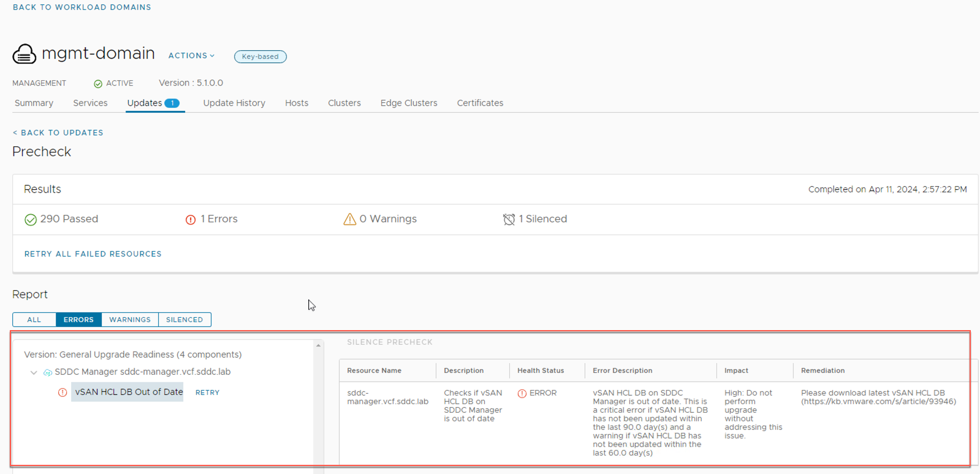980x474 pixels.
Task: Click the 290 Passed count
Action: pos(69,219)
